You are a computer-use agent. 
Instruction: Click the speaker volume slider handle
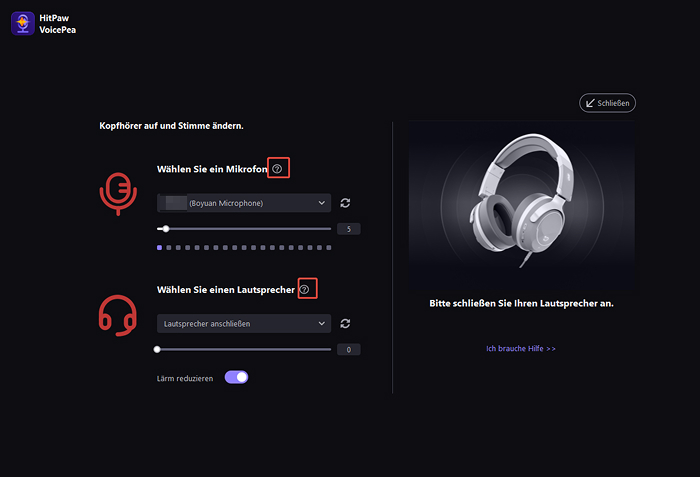click(157, 349)
